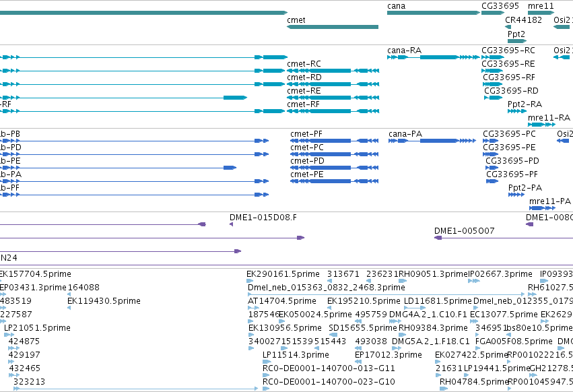This screenshot has width=573, height=392.
Task: Select the RC0-DE0001-140700-013-G11 label
Action: (329, 368)
